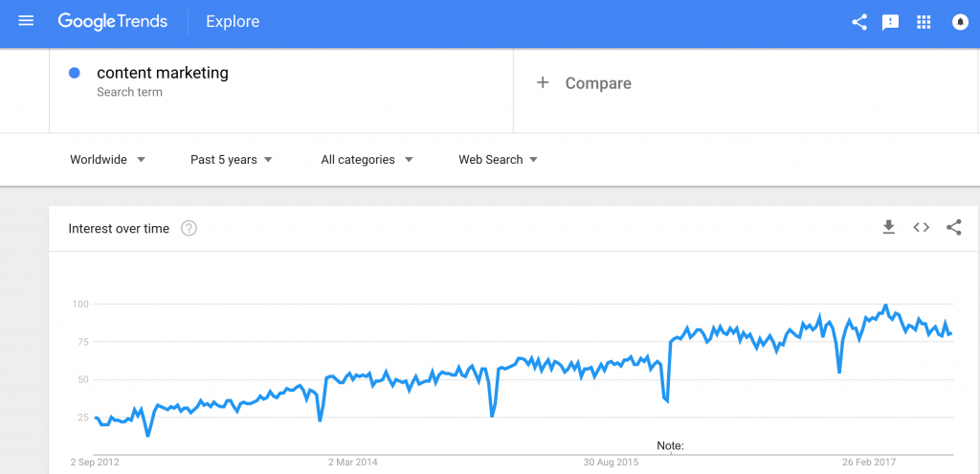
Task: Click the blue content marketing color dot
Action: coord(75,74)
